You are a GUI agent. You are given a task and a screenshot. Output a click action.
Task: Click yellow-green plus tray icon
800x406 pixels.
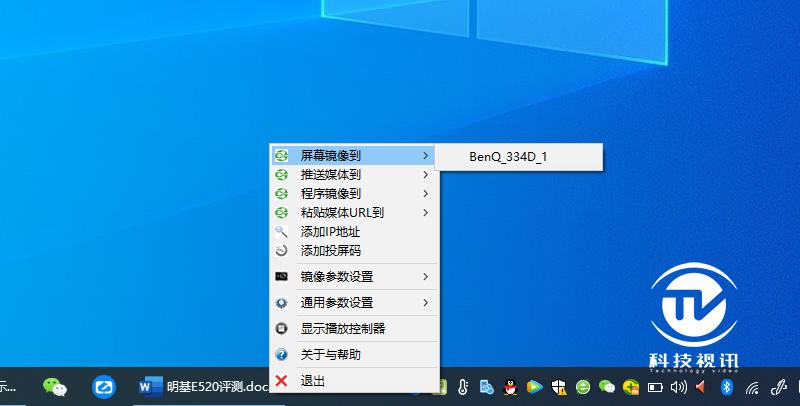click(631, 387)
